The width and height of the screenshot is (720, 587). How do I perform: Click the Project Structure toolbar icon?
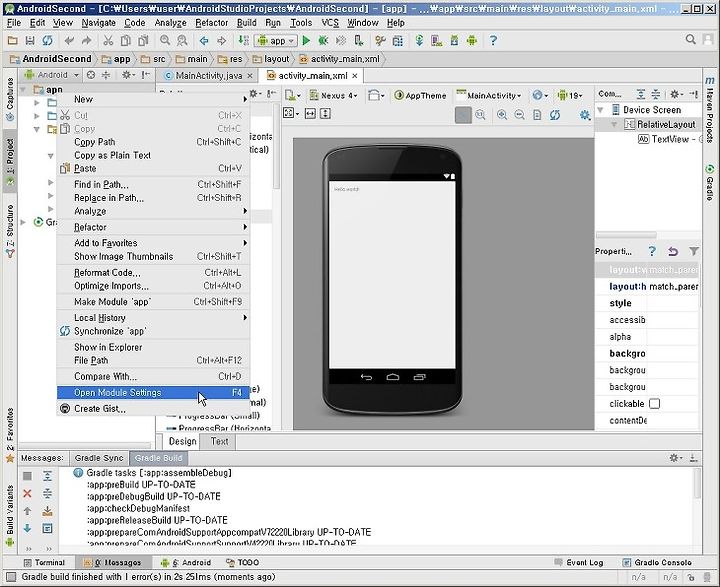pyautogui.click(x=398, y=41)
